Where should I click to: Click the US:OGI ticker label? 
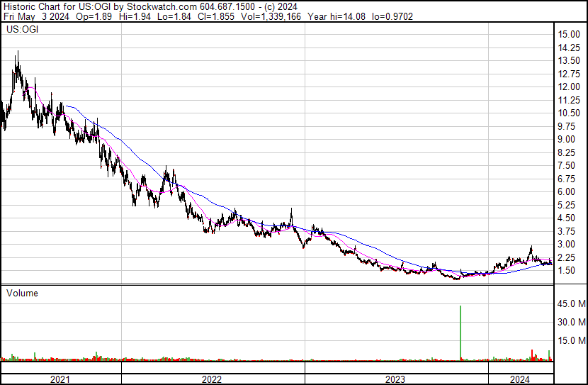(x=21, y=30)
